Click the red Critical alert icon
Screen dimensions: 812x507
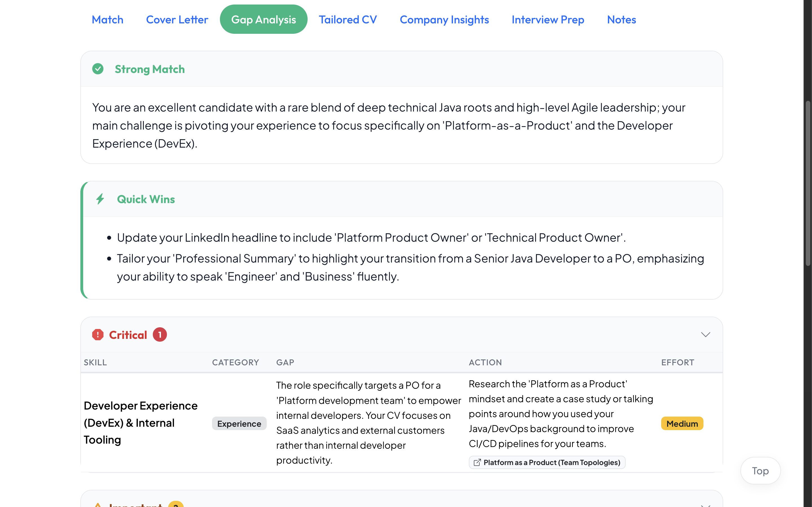pyautogui.click(x=98, y=335)
